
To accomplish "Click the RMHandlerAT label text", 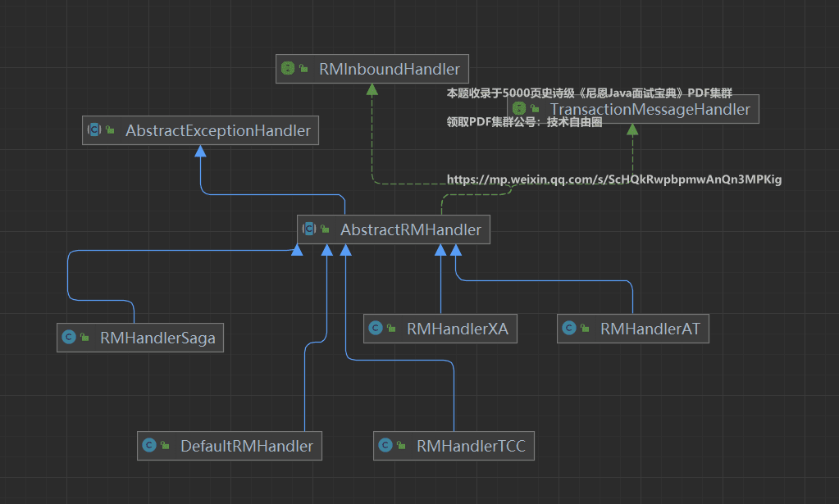I will click(x=650, y=329).
